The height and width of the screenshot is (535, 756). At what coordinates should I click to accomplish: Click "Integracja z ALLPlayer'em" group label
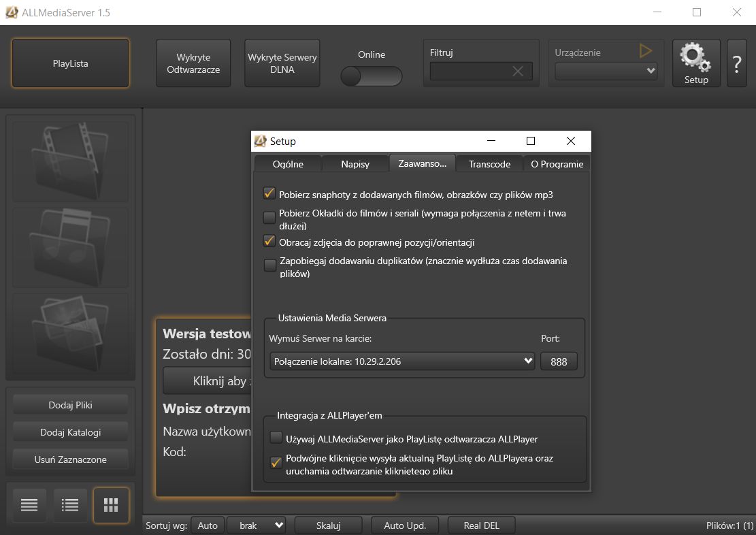point(329,415)
